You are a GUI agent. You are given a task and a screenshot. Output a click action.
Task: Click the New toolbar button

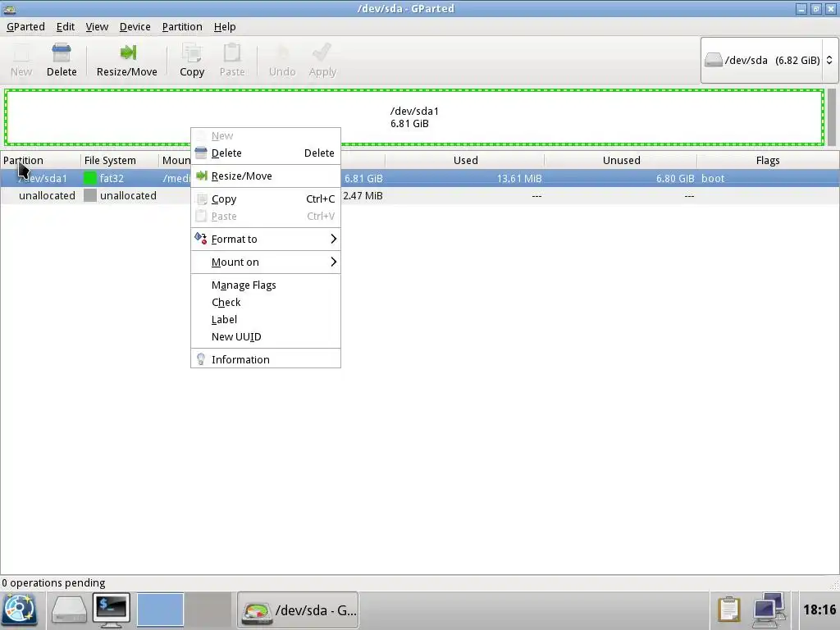(21, 60)
